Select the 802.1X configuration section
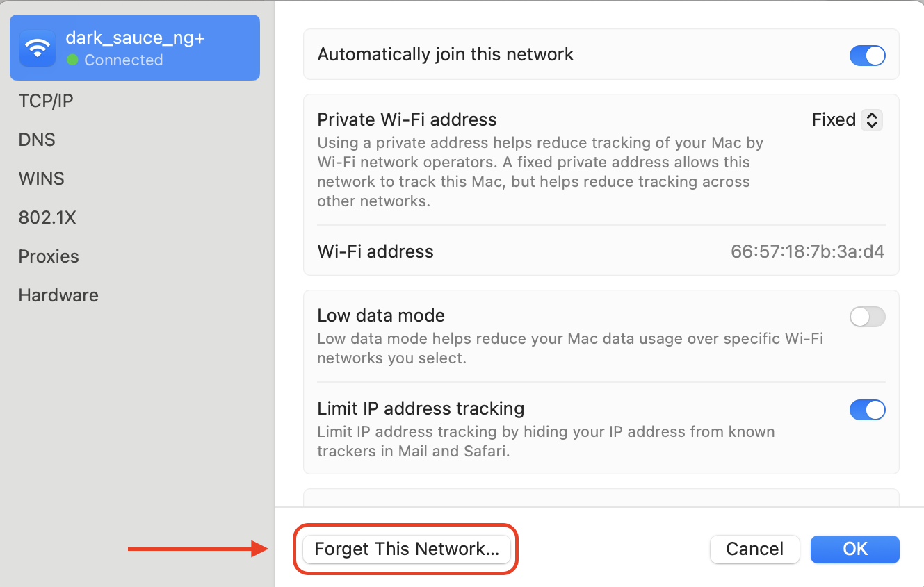 (x=47, y=217)
